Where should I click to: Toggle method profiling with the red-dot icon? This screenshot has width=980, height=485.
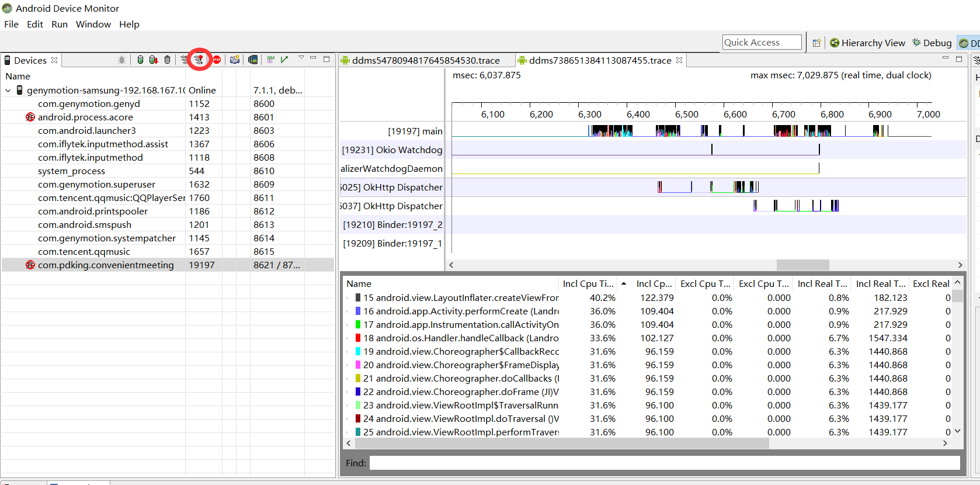point(199,60)
